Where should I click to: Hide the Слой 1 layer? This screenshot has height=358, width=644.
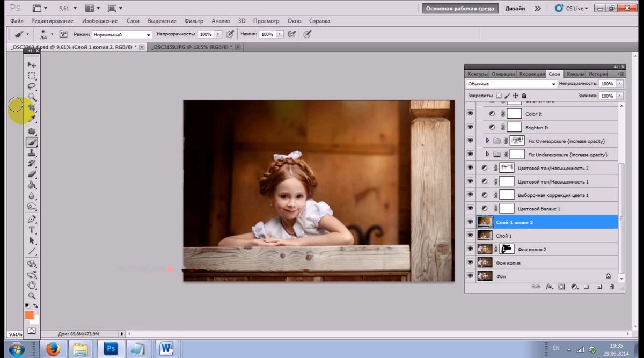click(x=470, y=235)
